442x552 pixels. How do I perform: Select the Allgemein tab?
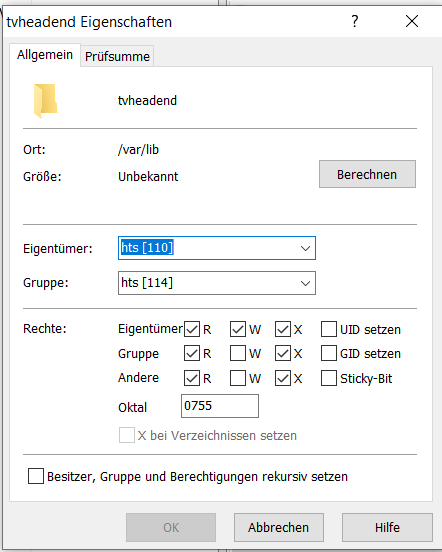click(x=45, y=55)
